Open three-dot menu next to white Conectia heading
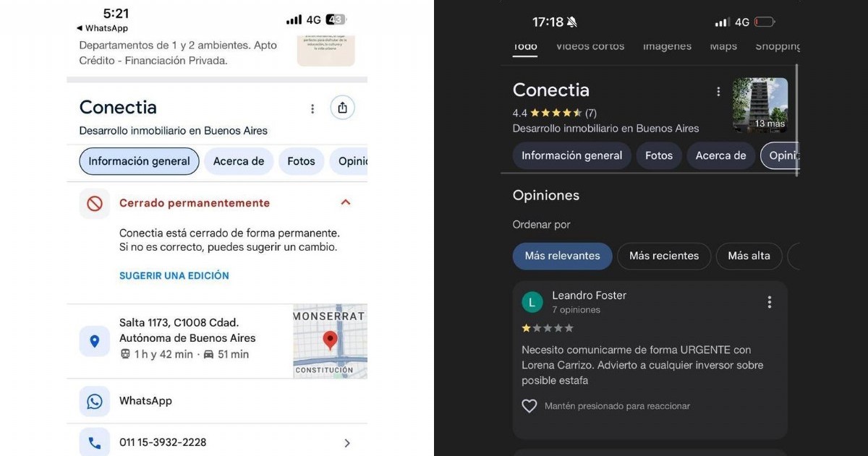Screen dimensions: 868x456 (312, 108)
